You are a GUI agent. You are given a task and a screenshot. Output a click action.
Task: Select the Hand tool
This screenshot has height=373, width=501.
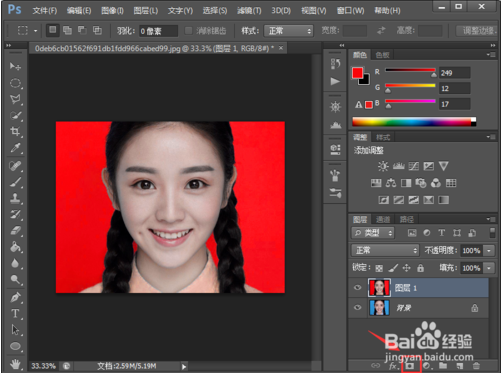click(x=15, y=364)
